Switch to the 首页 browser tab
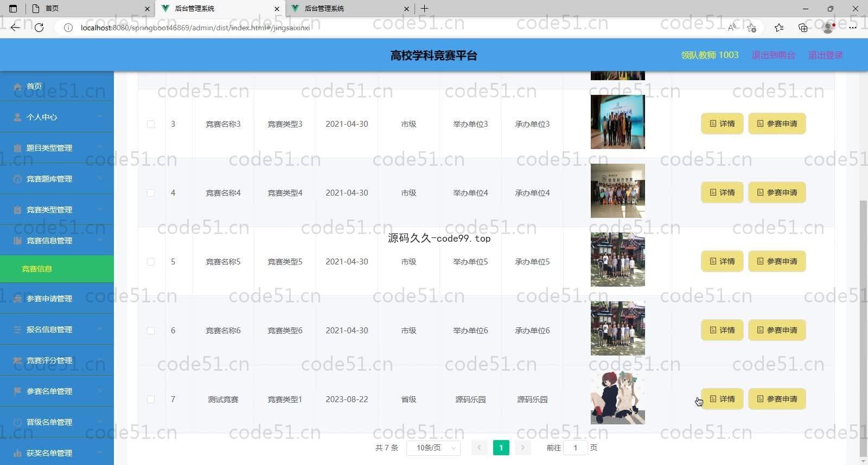 pyautogui.click(x=90, y=9)
